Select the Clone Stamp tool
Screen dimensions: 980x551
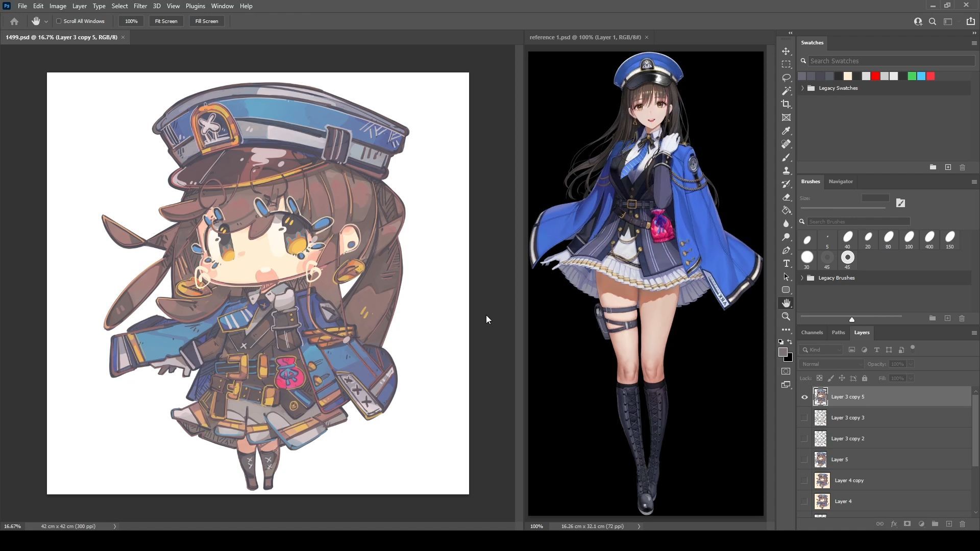pyautogui.click(x=786, y=171)
